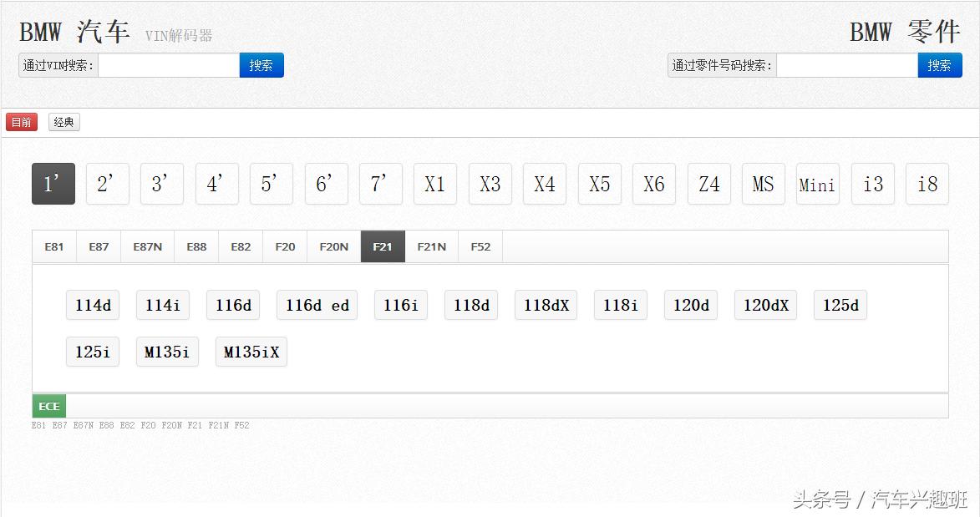
Task: Open the 120d model button
Action: (x=691, y=305)
